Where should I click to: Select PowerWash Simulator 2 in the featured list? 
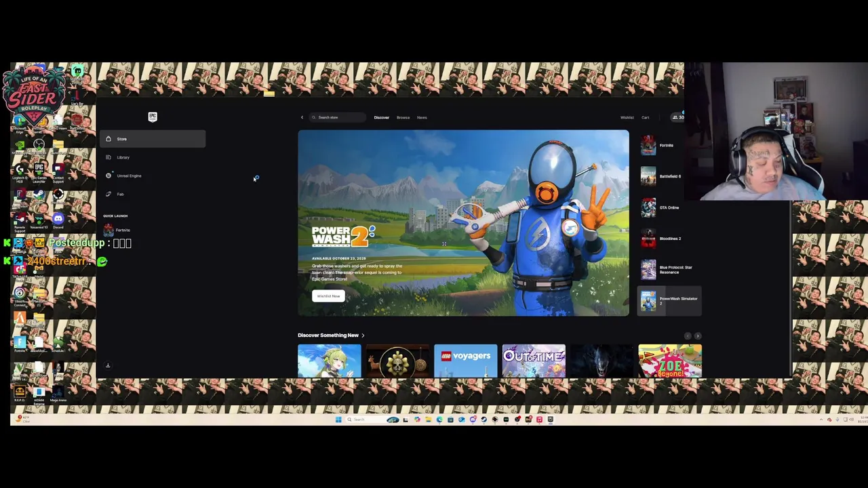(x=670, y=300)
